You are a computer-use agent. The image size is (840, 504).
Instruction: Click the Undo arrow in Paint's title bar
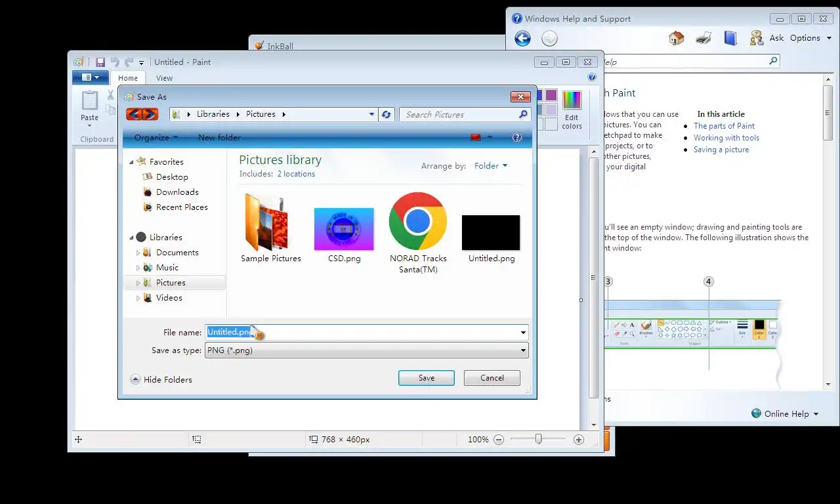click(x=115, y=62)
